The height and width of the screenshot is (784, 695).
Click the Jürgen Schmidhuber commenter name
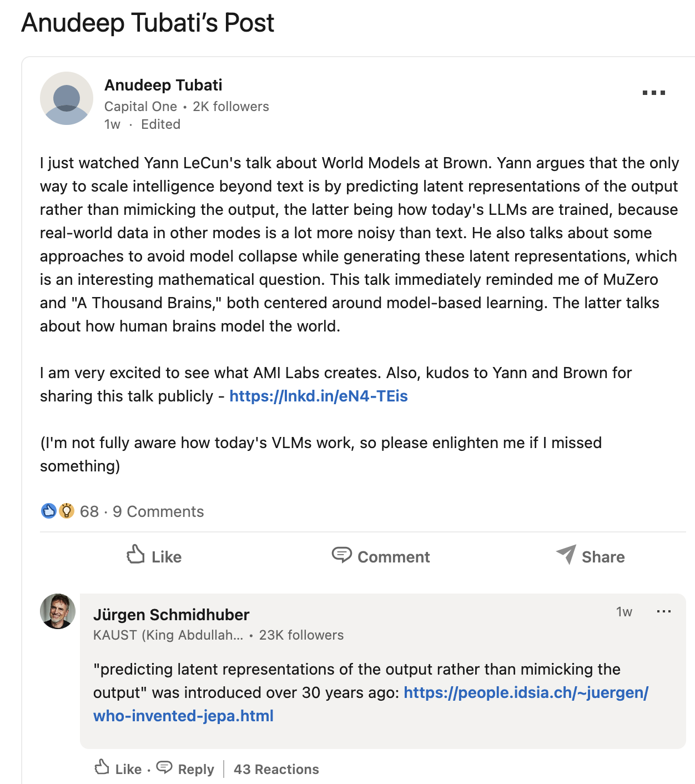tap(171, 615)
